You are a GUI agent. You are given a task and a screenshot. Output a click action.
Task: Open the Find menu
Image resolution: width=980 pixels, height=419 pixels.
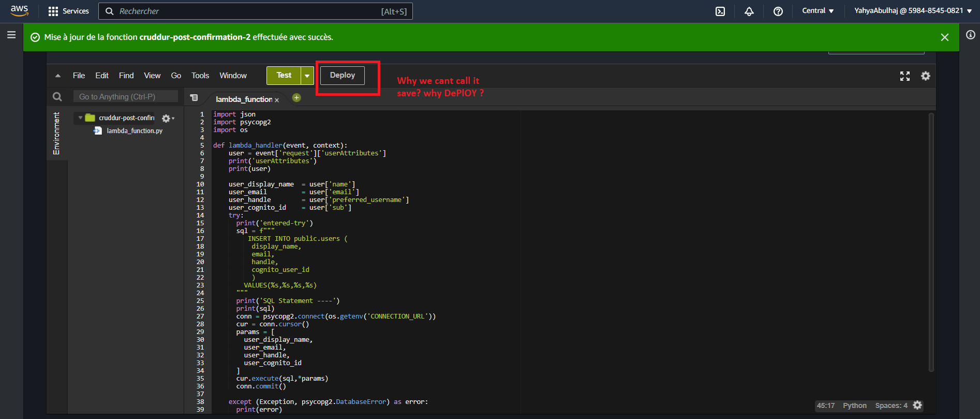coord(126,76)
